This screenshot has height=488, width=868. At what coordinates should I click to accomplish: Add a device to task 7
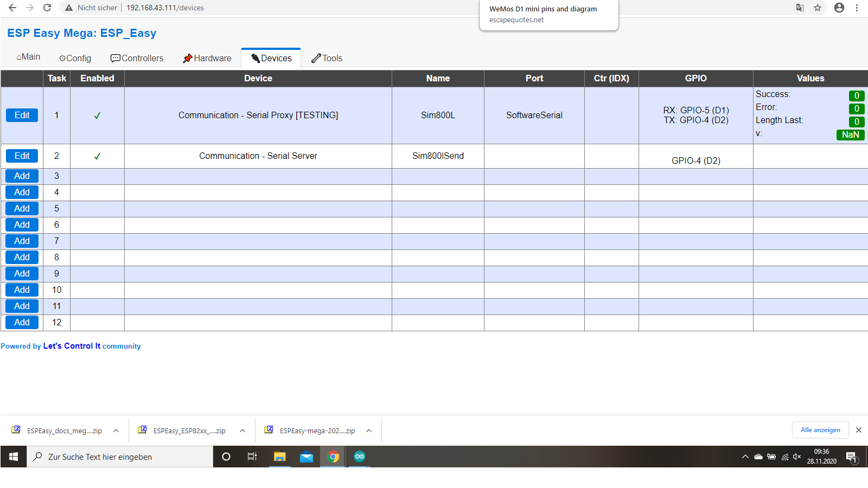coord(22,241)
